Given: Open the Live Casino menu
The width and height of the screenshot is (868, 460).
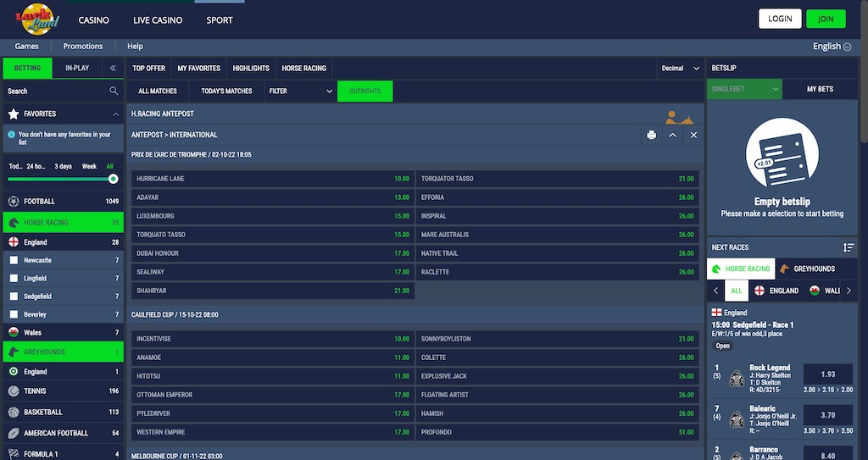Looking at the screenshot, I should (158, 20).
